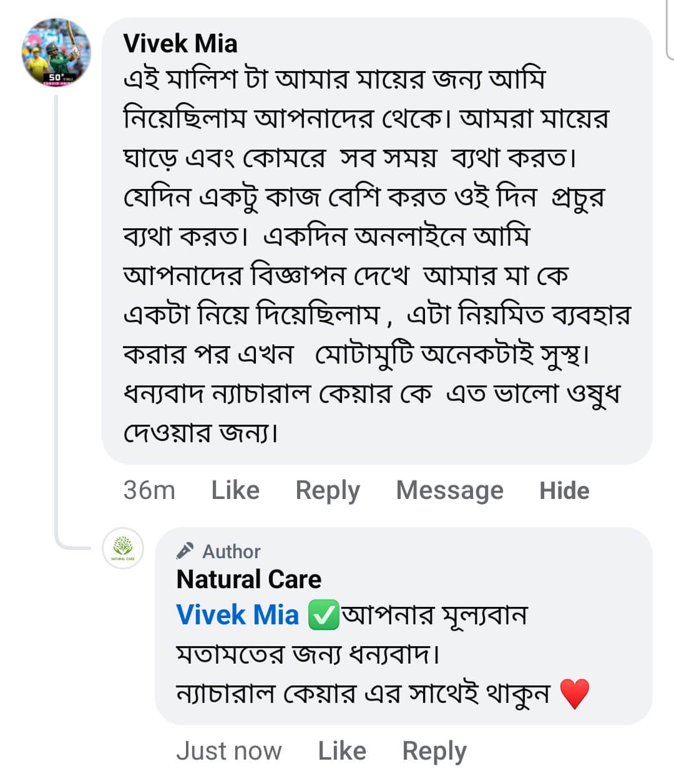Open Vivek Mia's cricket profile picture
Image resolution: width=674 pixels, height=784 pixels.
56,52
